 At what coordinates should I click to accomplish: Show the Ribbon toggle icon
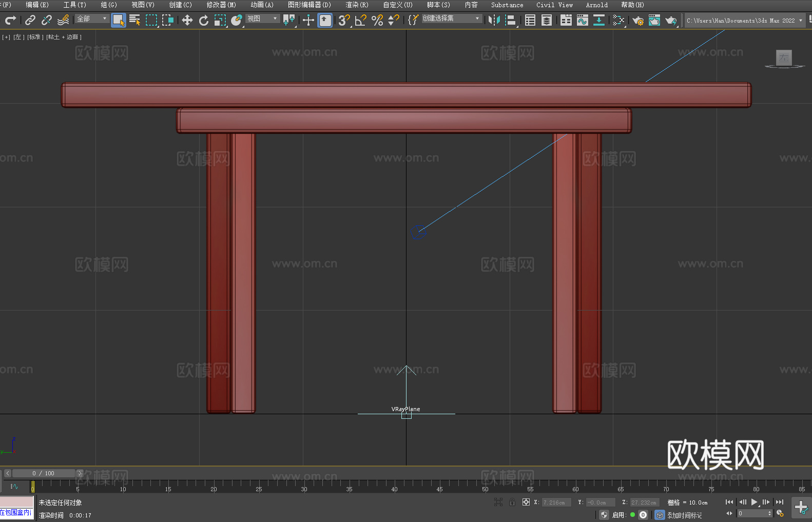click(x=566, y=20)
